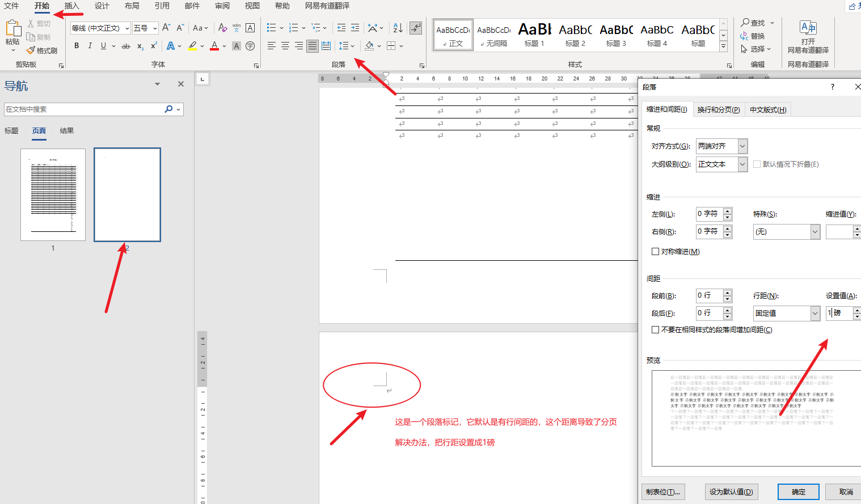Viewport: 861px width, 504px height.
Task: Open the 特殊(S) indent dropdown
Action: [815, 232]
